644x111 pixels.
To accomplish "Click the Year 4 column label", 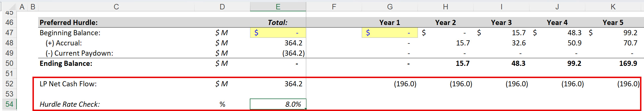I will point(557,22).
